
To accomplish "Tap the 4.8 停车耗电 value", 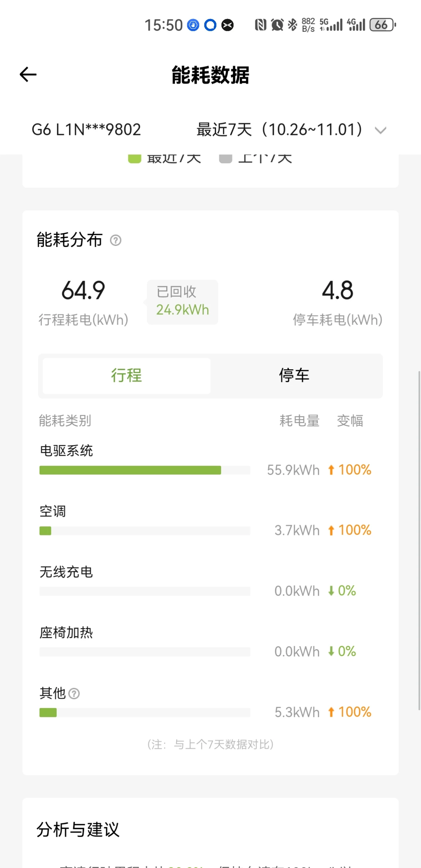I will [338, 291].
